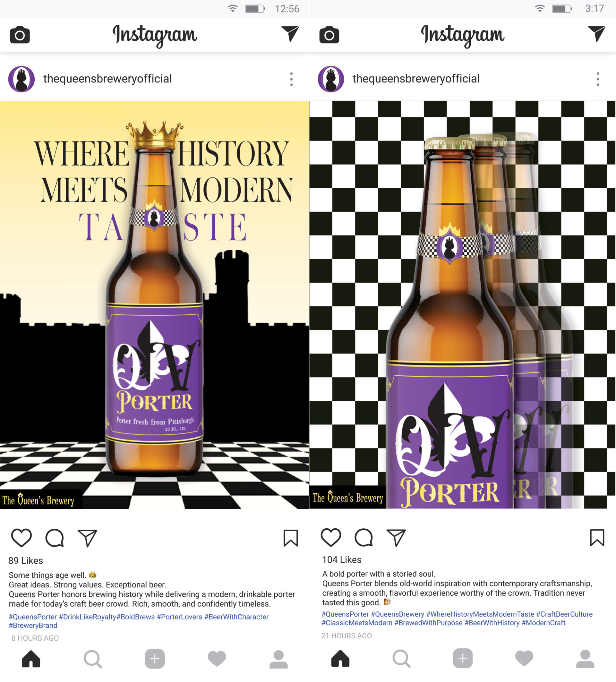Open comments on the left post

coord(55,538)
